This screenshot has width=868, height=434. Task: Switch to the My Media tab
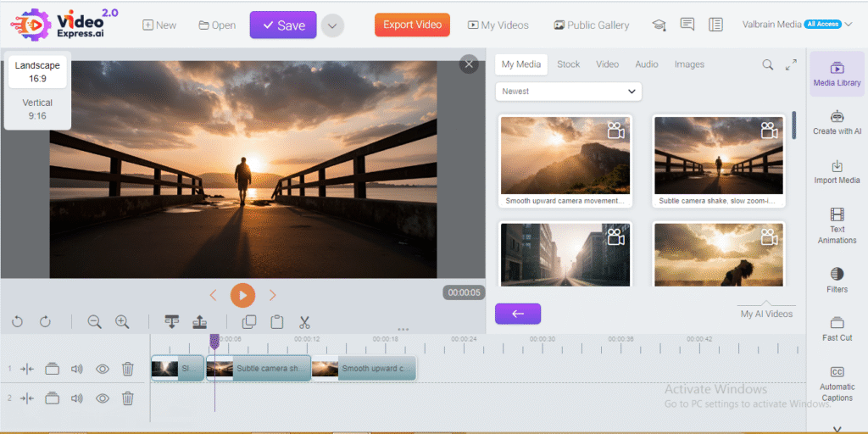(x=521, y=64)
